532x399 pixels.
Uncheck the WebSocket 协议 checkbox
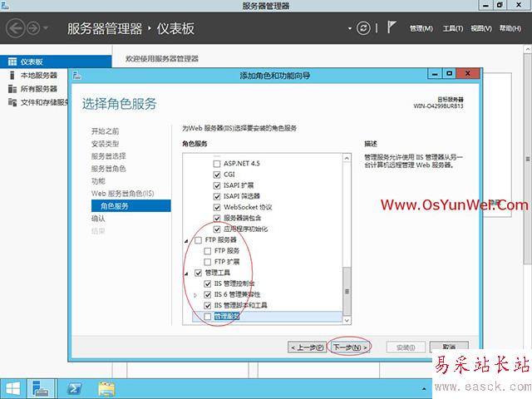tap(217, 207)
